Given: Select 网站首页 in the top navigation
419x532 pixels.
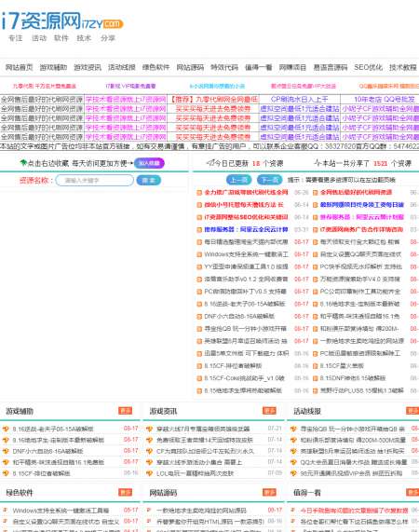Looking at the screenshot, I should click(19, 67).
